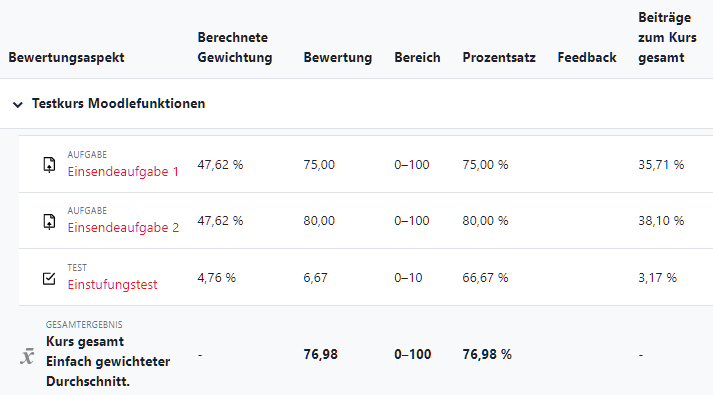Click the Feedback column header
Viewport: 713px width, 395px height.
point(587,57)
